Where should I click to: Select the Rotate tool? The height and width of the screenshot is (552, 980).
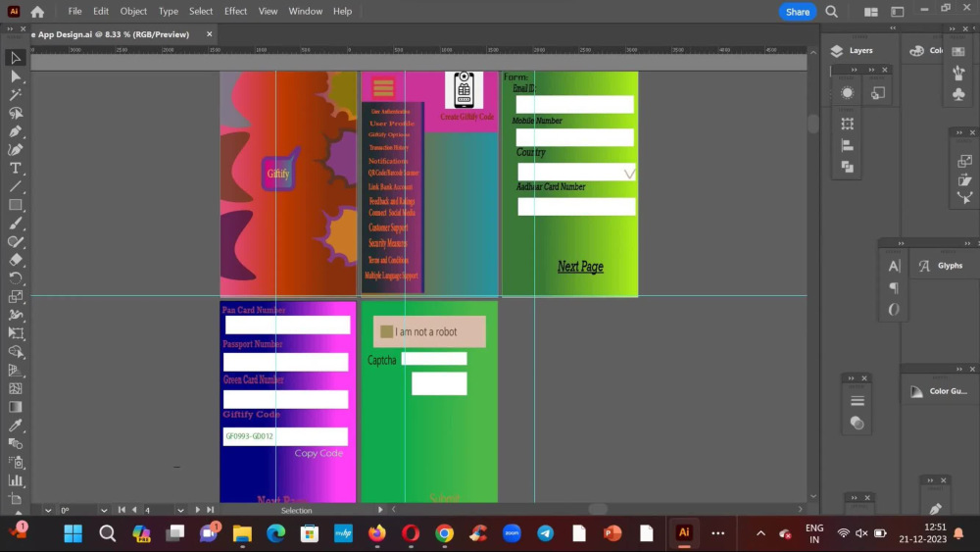pyautogui.click(x=16, y=278)
